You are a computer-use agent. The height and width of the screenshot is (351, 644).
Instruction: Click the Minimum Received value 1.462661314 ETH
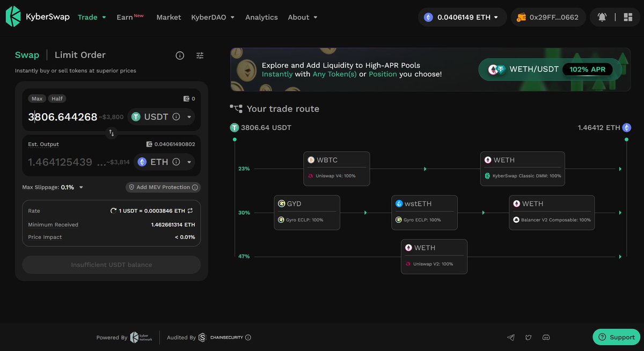click(x=173, y=224)
